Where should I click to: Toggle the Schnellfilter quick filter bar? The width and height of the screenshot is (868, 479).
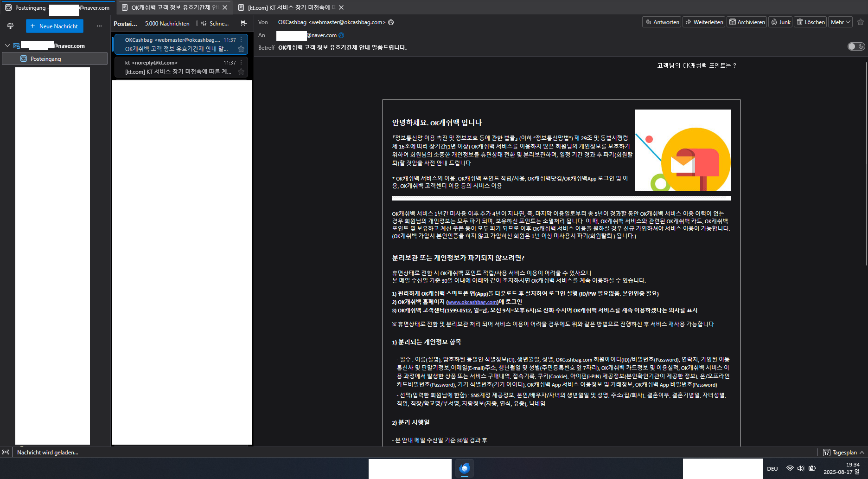(215, 23)
